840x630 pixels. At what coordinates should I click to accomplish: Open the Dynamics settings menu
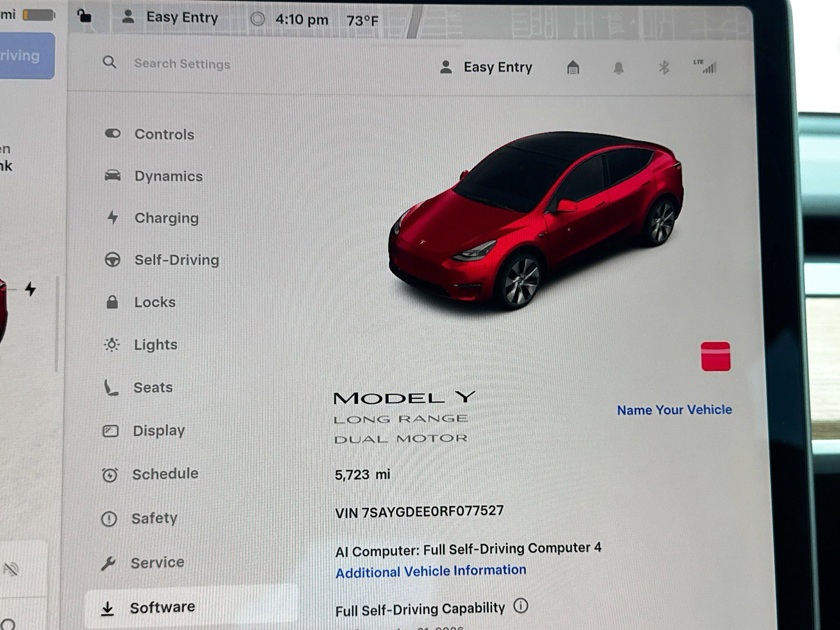click(153, 176)
